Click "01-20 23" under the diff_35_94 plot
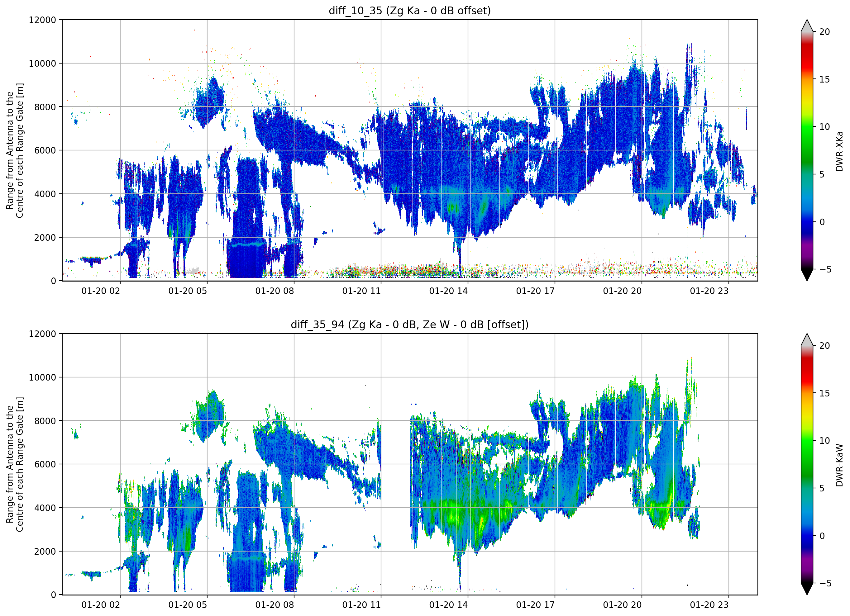850x616 pixels. tap(709, 605)
